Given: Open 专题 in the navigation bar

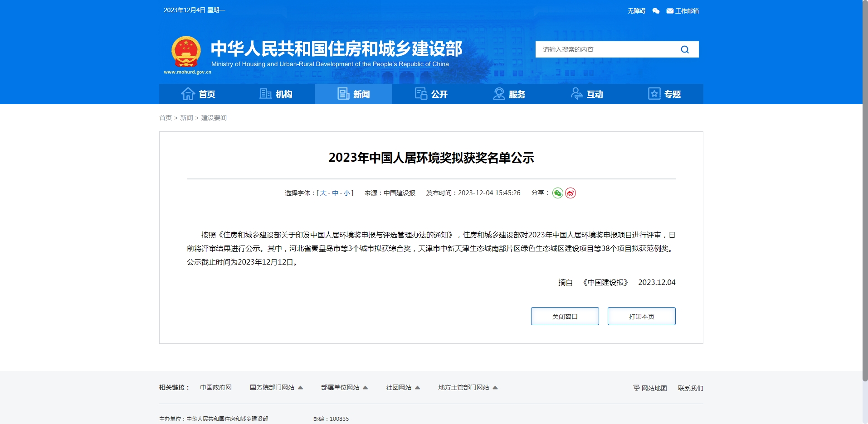Looking at the screenshot, I should [664, 94].
